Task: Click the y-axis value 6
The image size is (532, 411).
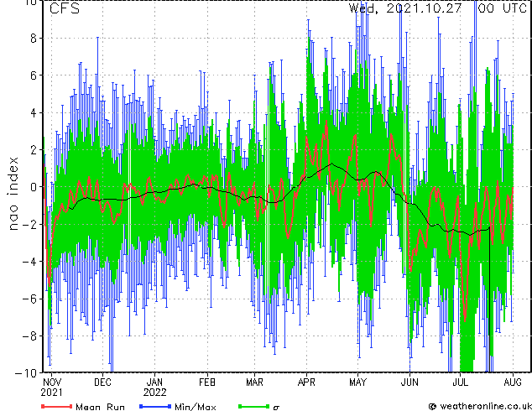Action: 34,75
